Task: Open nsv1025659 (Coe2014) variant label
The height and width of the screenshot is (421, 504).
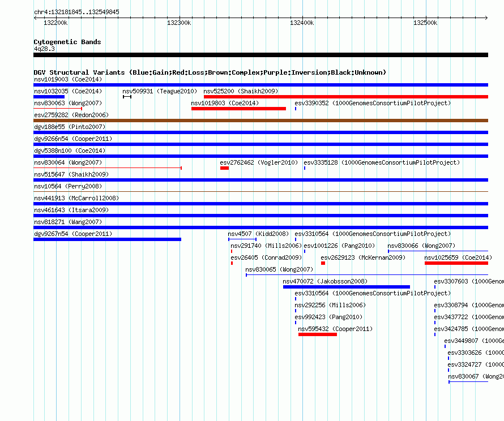Action: point(458,257)
